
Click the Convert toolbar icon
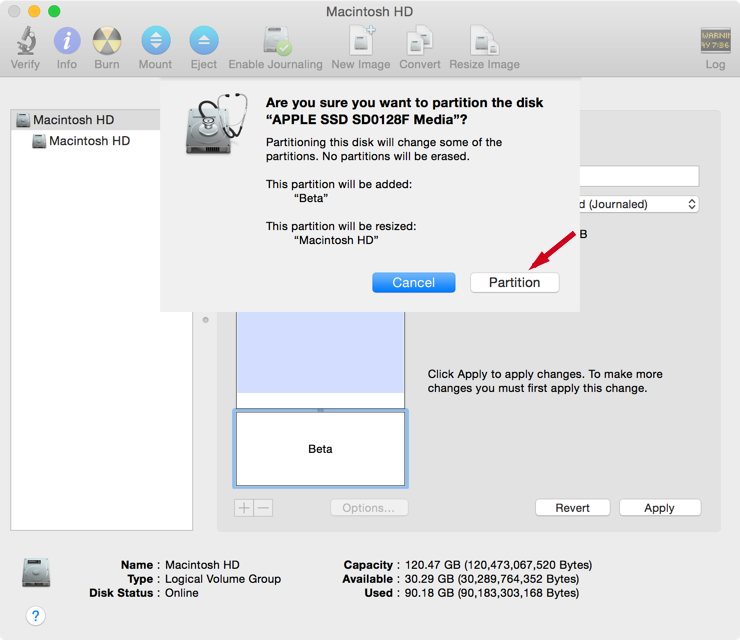coord(420,41)
